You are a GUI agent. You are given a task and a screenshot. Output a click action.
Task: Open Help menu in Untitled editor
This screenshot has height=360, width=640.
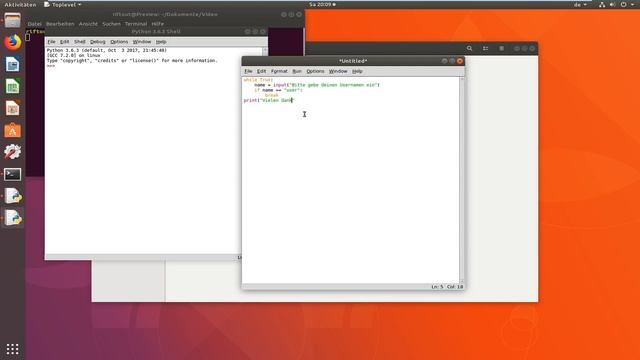point(357,71)
